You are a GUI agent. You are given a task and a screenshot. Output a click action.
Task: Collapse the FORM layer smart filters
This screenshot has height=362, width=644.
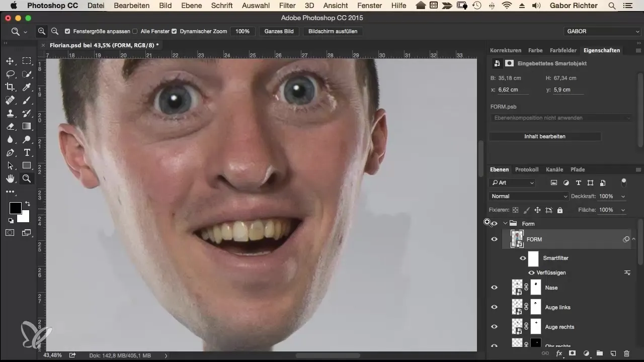pyautogui.click(x=634, y=239)
